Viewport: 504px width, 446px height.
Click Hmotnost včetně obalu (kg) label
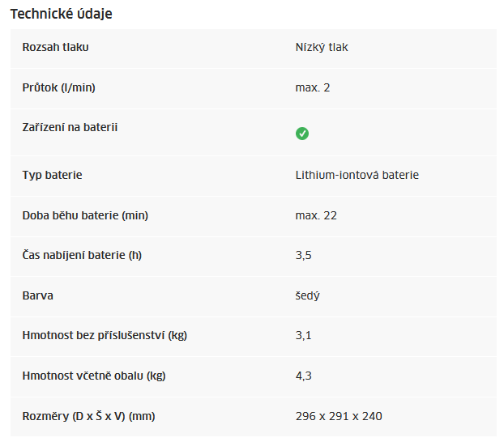click(x=94, y=376)
